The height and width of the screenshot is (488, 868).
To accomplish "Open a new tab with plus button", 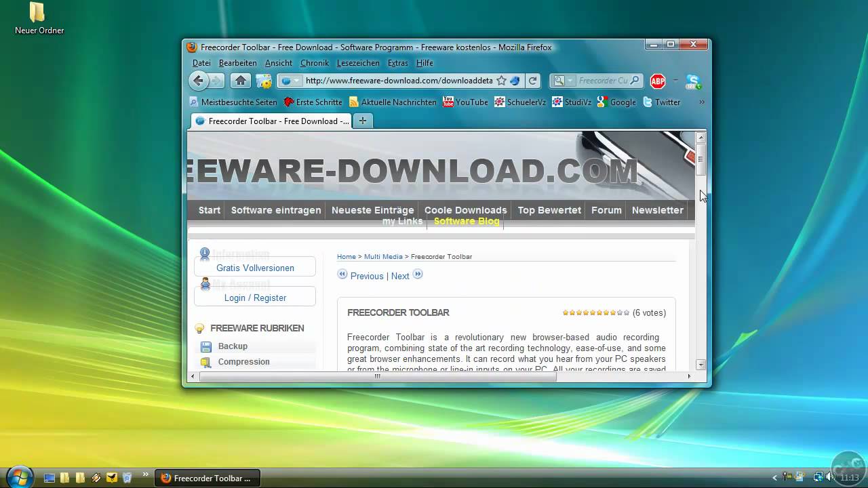I will [x=363, y=121].
